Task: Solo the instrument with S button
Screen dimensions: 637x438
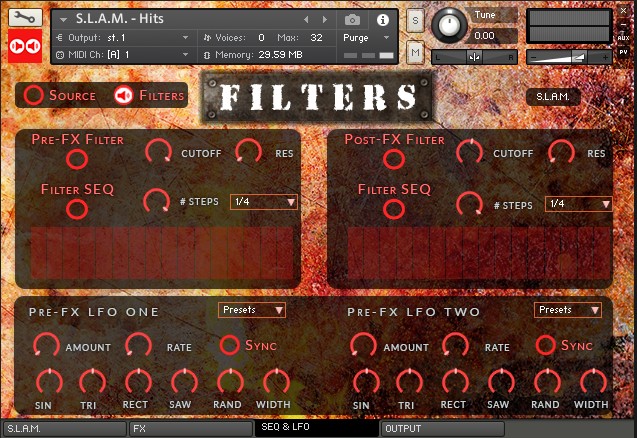Action: [415, 20]
